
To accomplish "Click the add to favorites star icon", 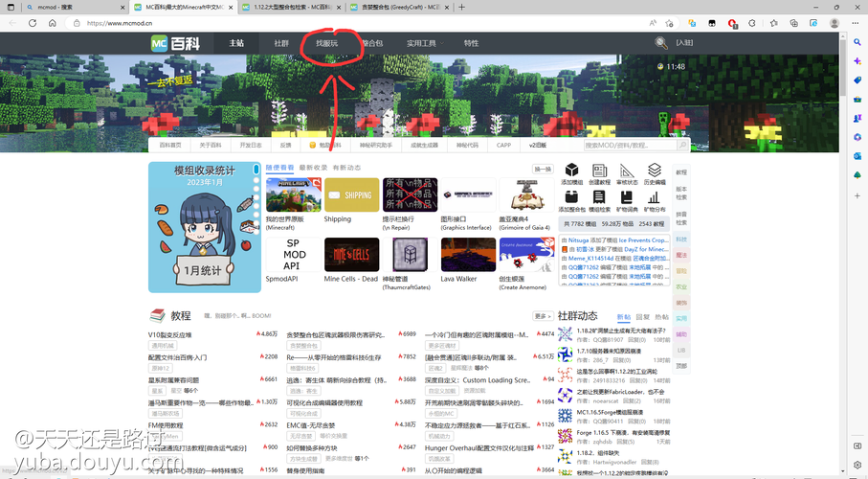I will (669, 23).
